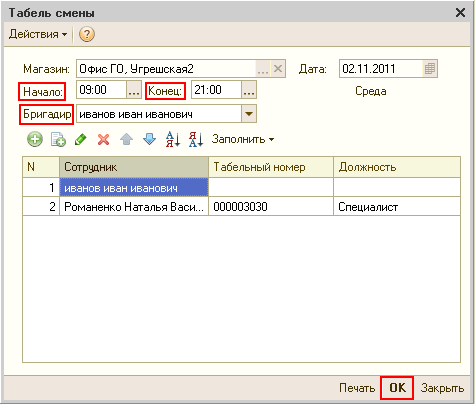This screenshot has height=404, width=475.
Task: Click the Печать button
Action: [357, 388]
